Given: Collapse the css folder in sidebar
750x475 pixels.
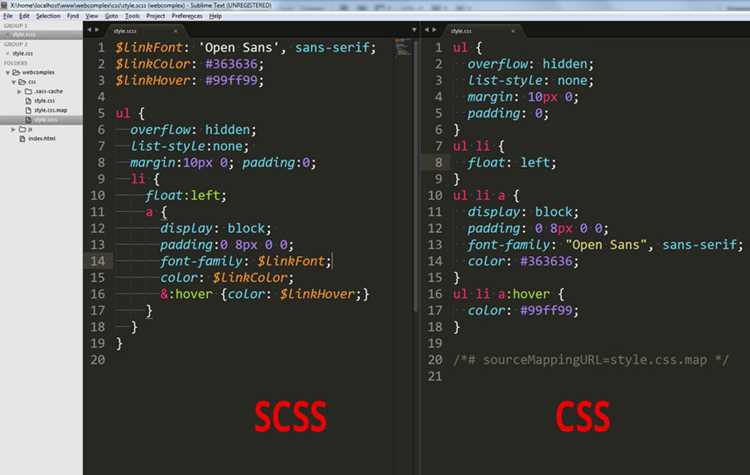Looking at the screenshot, I should coord(14,82).
